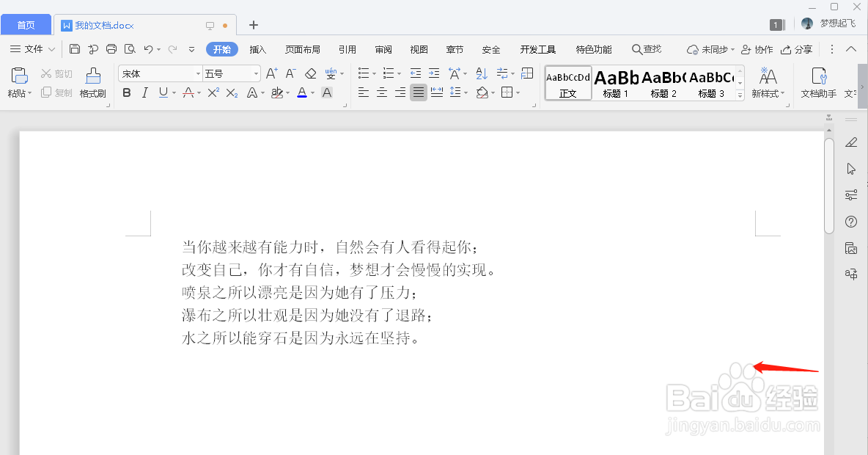Apply the 标题 1 style
Viewport: 868px width, 455px height.
click(x=614, y=81)
